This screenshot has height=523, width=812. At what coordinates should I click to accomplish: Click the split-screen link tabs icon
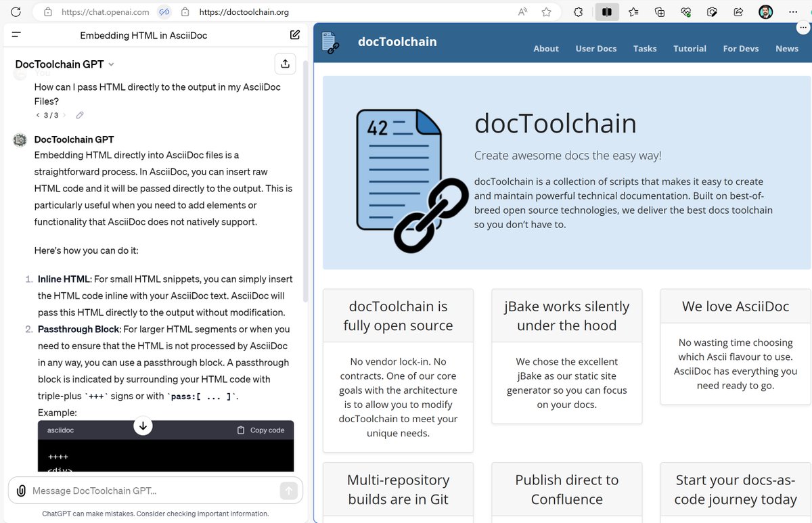click(x=164, y=12)
